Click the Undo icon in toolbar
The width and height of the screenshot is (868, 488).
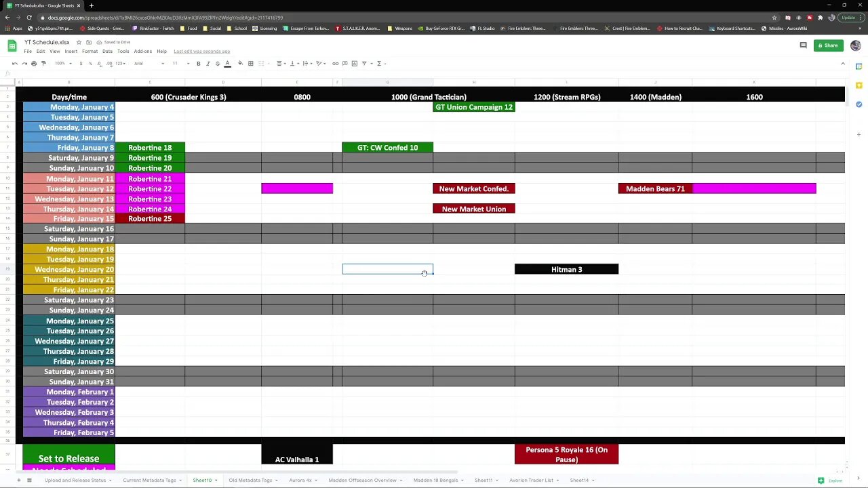pyautogui.click(x=15, y=64)
